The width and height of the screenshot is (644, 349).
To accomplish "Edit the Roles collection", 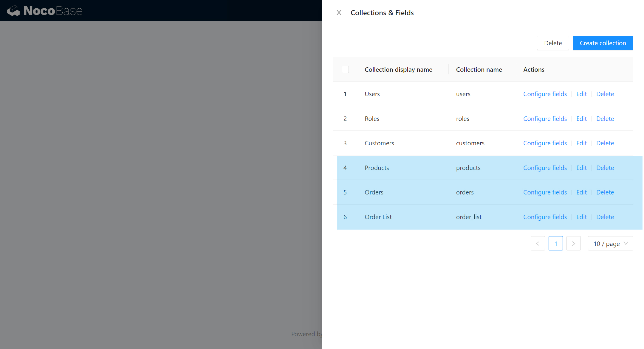I will [x=581, y=119].
